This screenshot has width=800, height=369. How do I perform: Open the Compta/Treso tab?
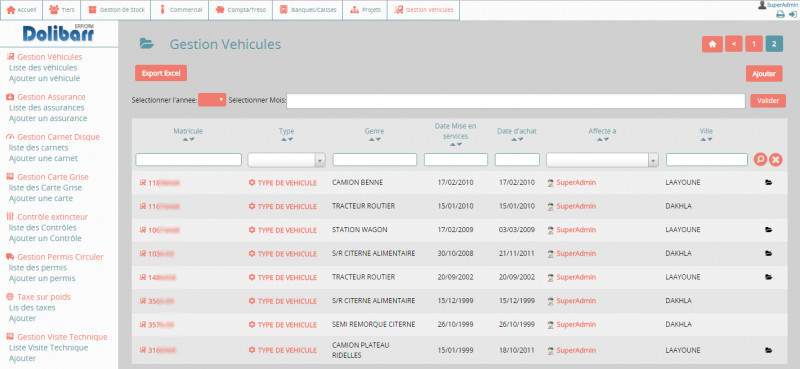(241, 10)
